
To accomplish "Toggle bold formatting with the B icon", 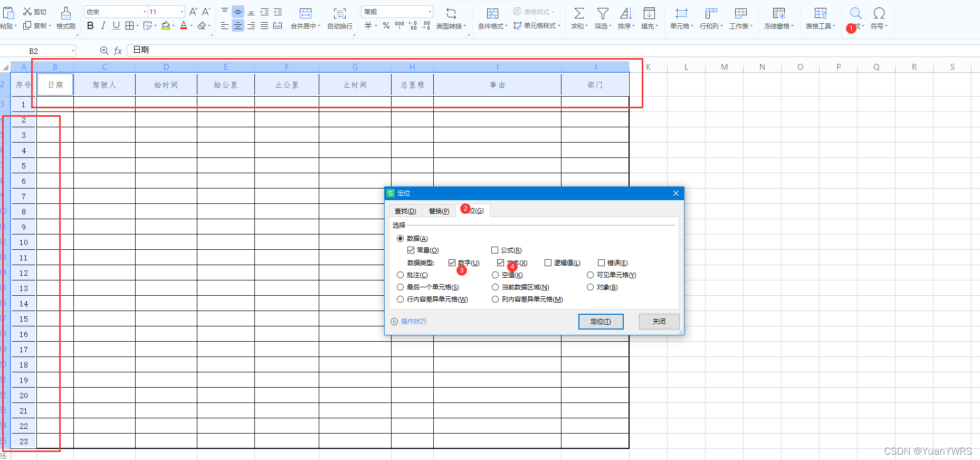I will point(90,26).
